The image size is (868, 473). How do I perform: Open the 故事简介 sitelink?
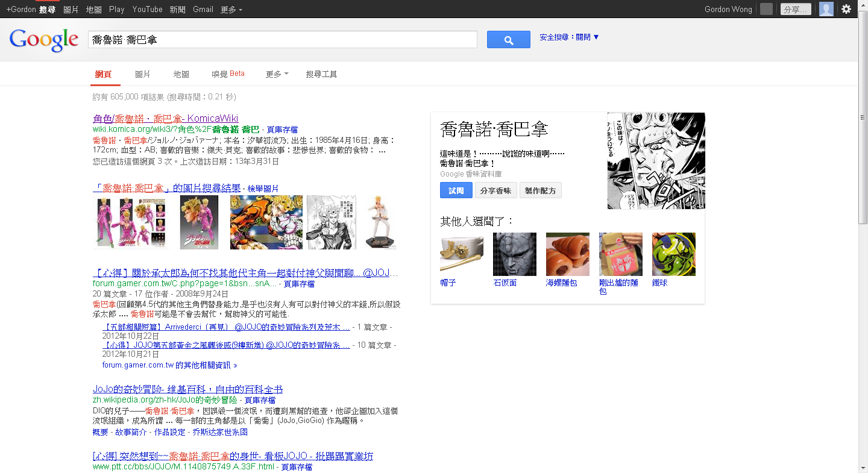tap(131, 432)
